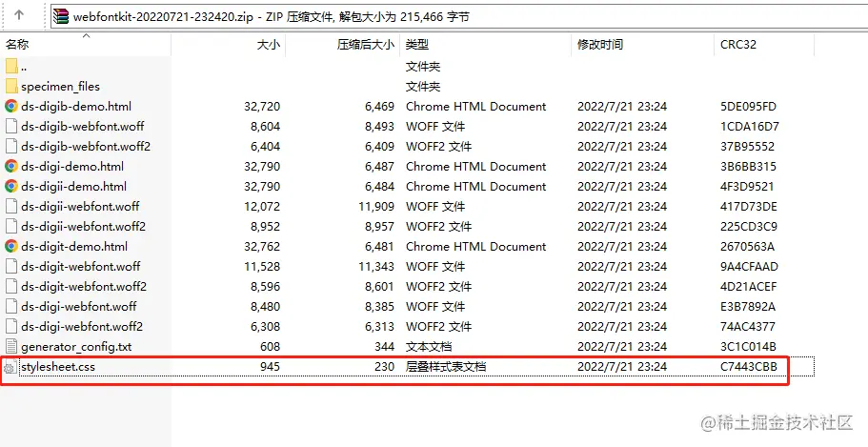Click file icon of ds-digib-webfont.woff

(11, 127)
